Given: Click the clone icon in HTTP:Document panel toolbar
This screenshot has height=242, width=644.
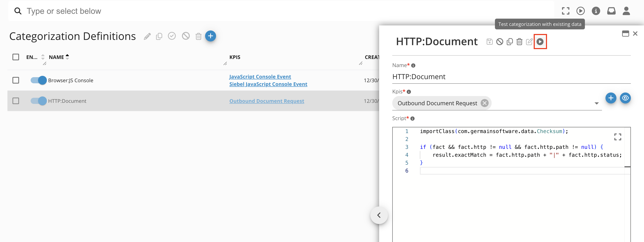Looking at the screenshot, I should coord(510,42).
